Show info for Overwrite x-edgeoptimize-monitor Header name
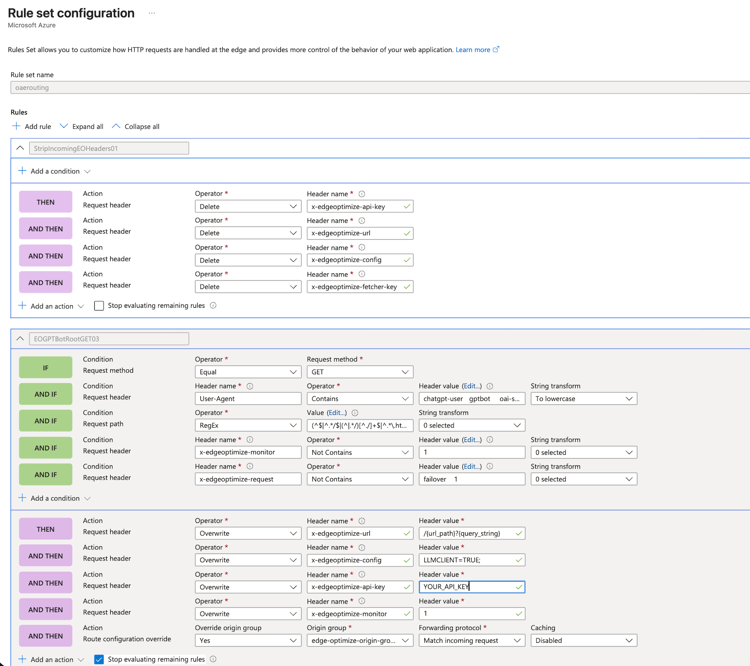The image size is (750, 666). pyautogui.click(x=362, y=601)
